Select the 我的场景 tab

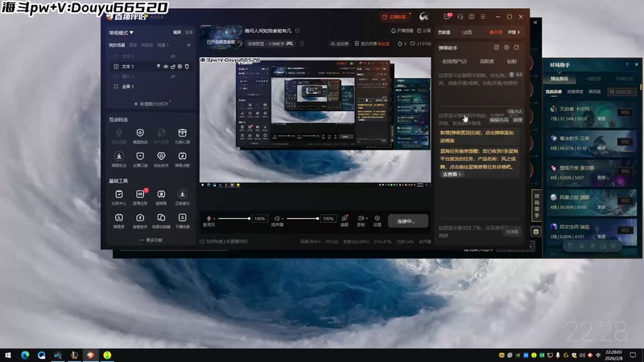(x=117, y=45)
